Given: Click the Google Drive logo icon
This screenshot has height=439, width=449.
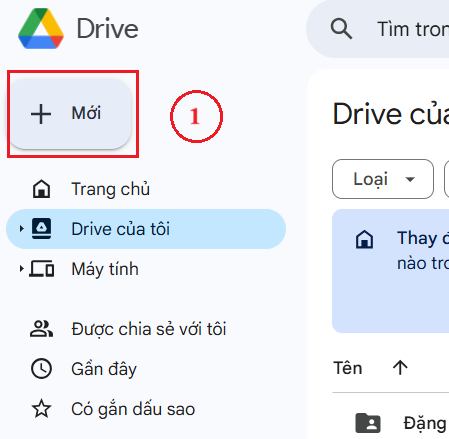Looking at the screenshot, I should [41, 29].
